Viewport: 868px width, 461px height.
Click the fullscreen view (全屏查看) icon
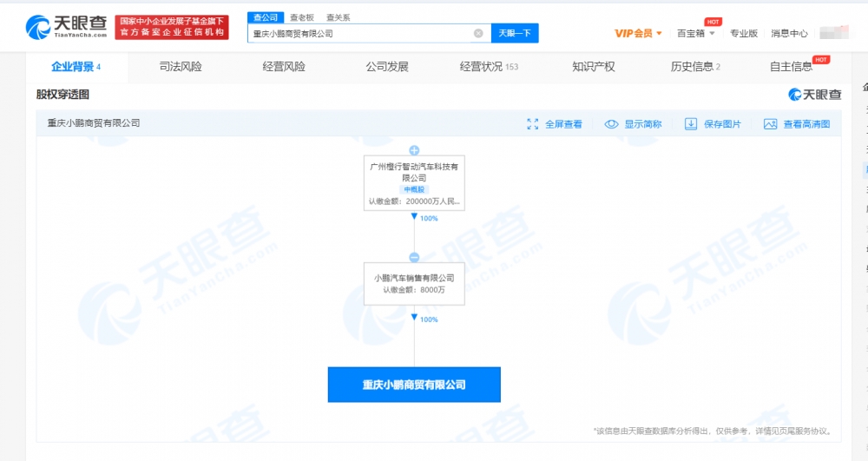click(533, 124)
